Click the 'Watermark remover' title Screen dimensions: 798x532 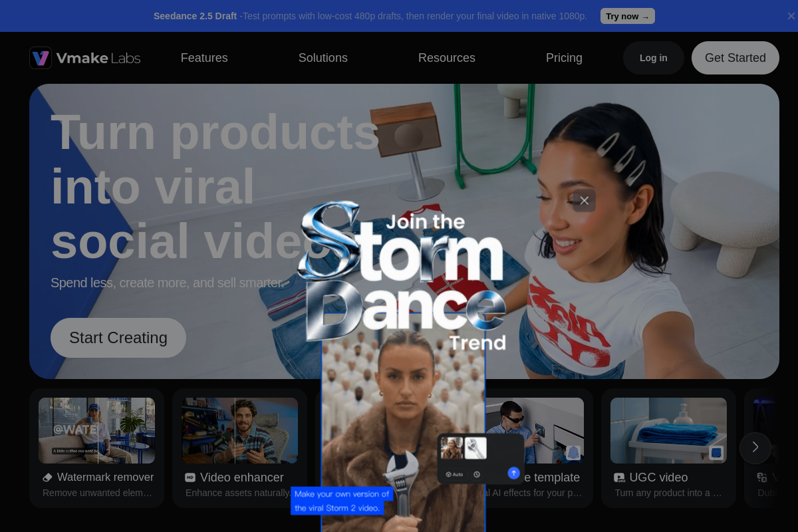pyautogui.click(x=105, y=477)
